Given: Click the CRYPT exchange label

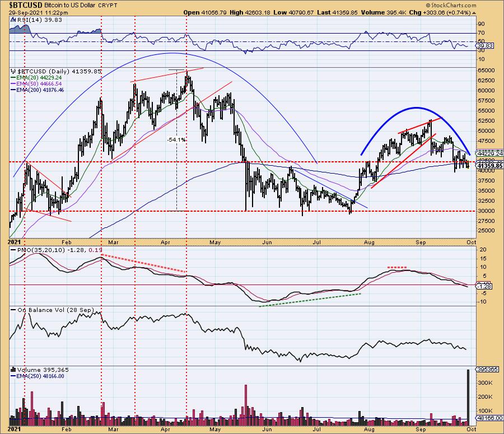Looking at the screenshot, I should tap(108, 6).
